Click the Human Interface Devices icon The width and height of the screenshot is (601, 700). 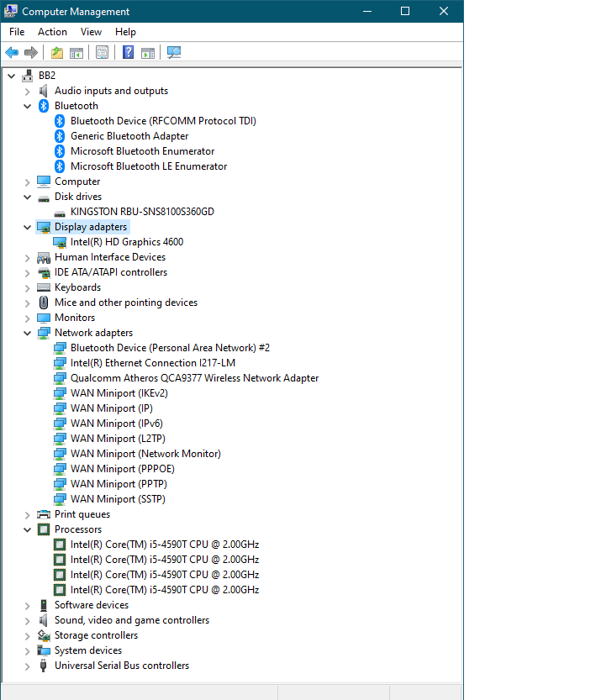pos(44,258)
